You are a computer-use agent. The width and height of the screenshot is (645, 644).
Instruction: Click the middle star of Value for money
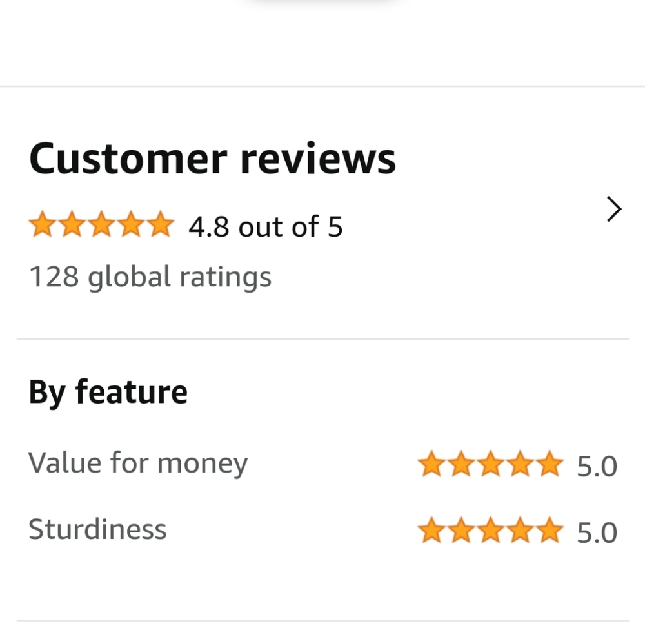[x=490, y=465]
